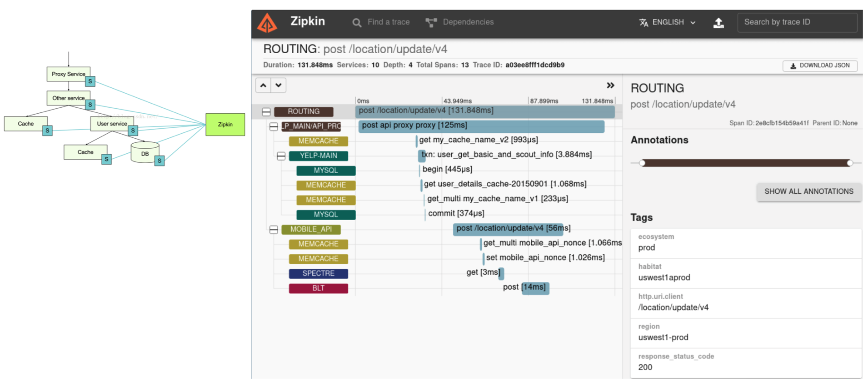The width and height of the screenshot is (868, 382).
Task: Select the post [14ms] span bar
Action: tap(535, 288)
